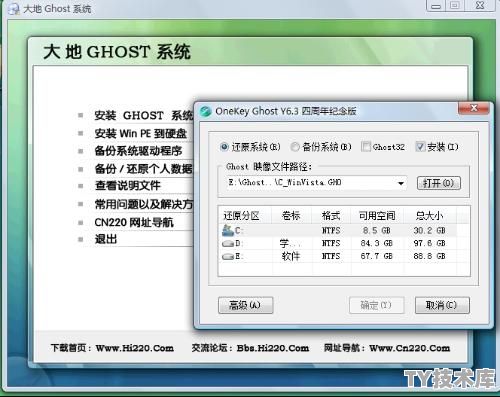Viewport: 500px width, 397px height.
Task: Select the 还原系统 radio button
Action: click(x=224, y=147)
